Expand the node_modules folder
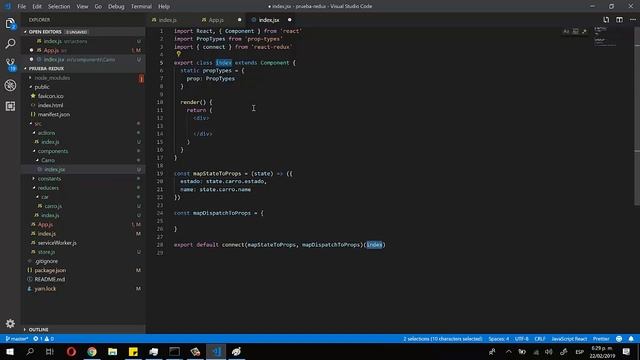 pyautogui.click(x=52, y=78)
